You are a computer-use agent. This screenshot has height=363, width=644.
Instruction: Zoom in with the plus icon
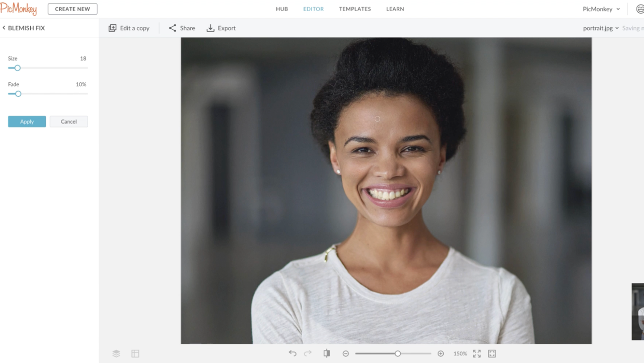click(x=441, y=353)
